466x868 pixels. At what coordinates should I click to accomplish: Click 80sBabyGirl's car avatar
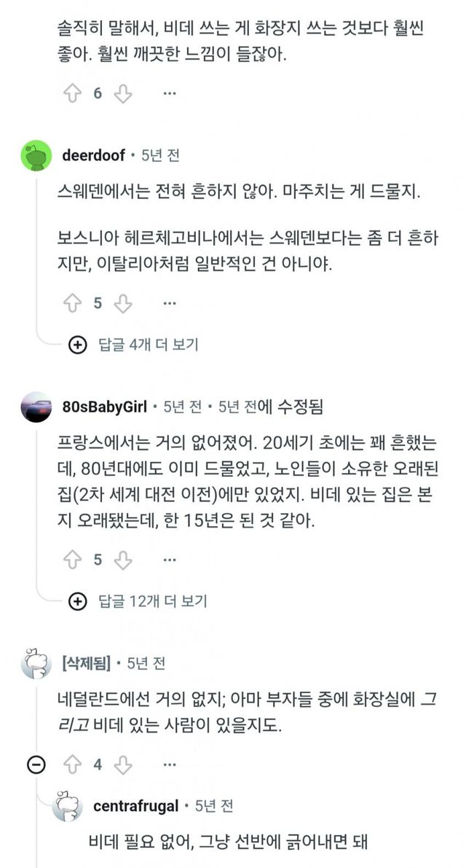tap(36, 407)
